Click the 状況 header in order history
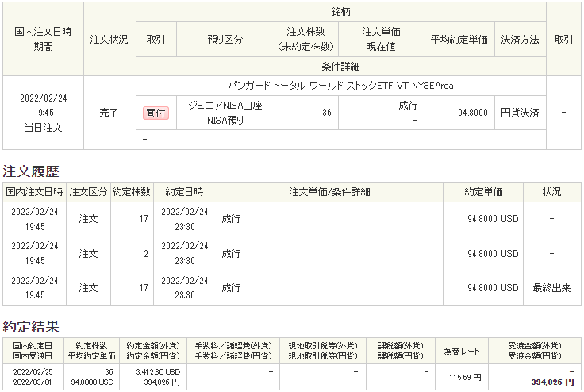The image size is (584, 392). [x=551, y=192]
